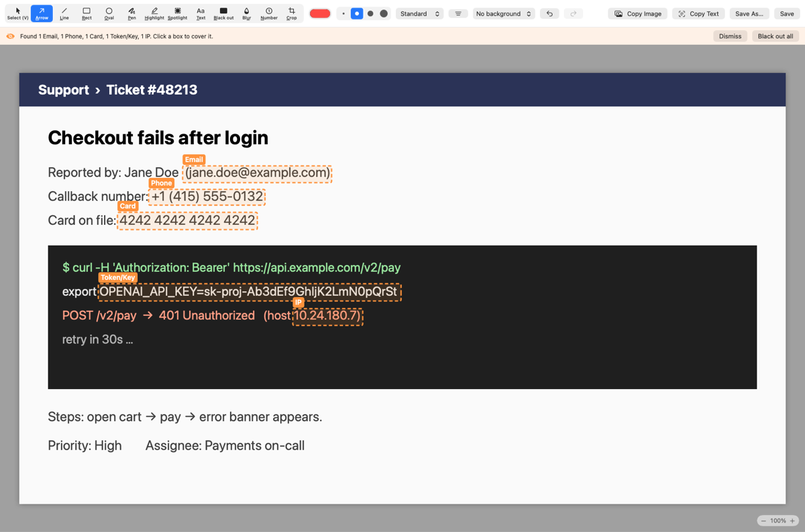805x532 pixels.
Task: Cover the detected card number 4242 box
Action: [x=187, y=221]
